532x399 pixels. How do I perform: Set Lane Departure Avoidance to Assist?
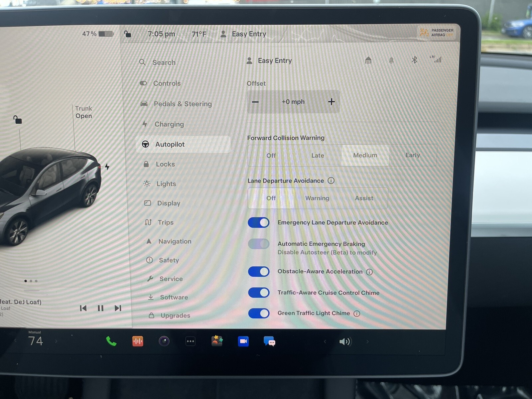364,198
